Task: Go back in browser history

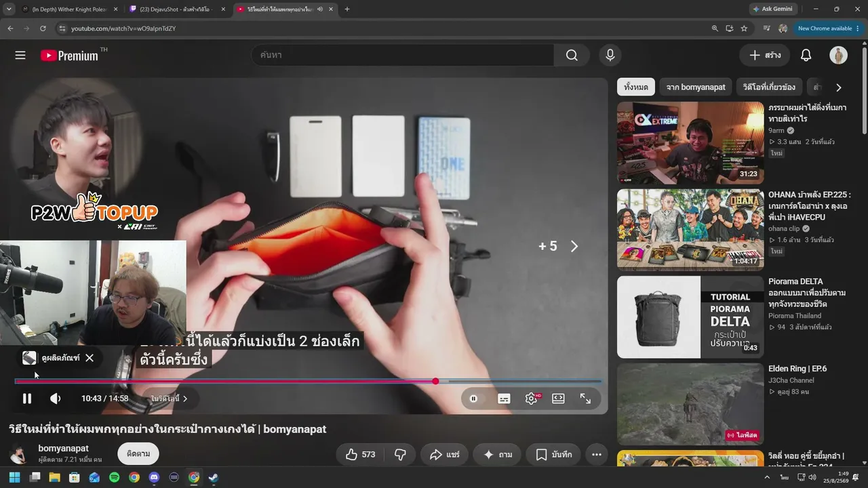Action: click(x=10, y=28)
